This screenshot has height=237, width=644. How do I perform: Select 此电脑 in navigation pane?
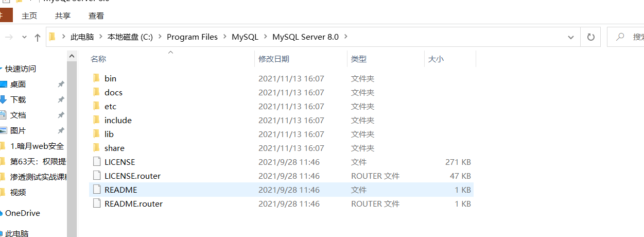click(x=16, y=233)
